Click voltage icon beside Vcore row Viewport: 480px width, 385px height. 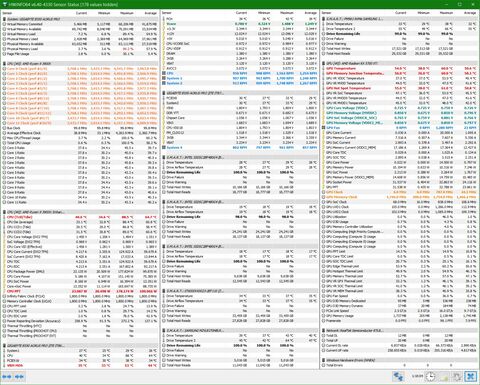164,24
